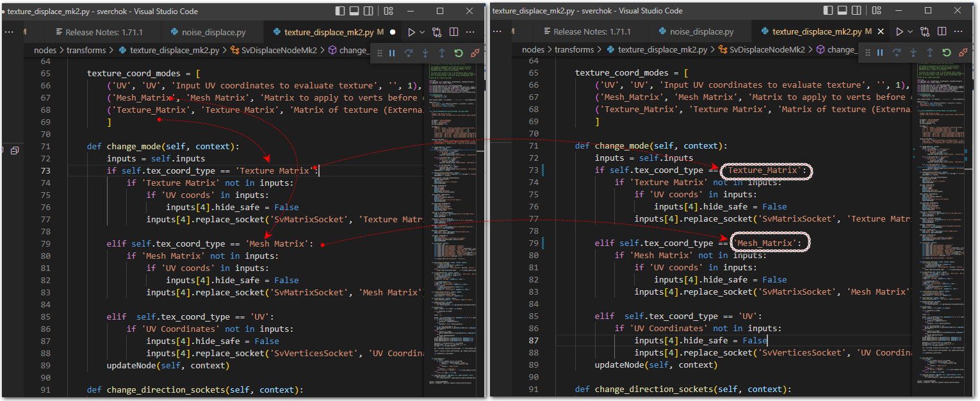This screenshot has width=980, height=401.
Task: Open 'nodes' breadcrumb in right window
Action: pyautogui.click(x=534, y=49)
